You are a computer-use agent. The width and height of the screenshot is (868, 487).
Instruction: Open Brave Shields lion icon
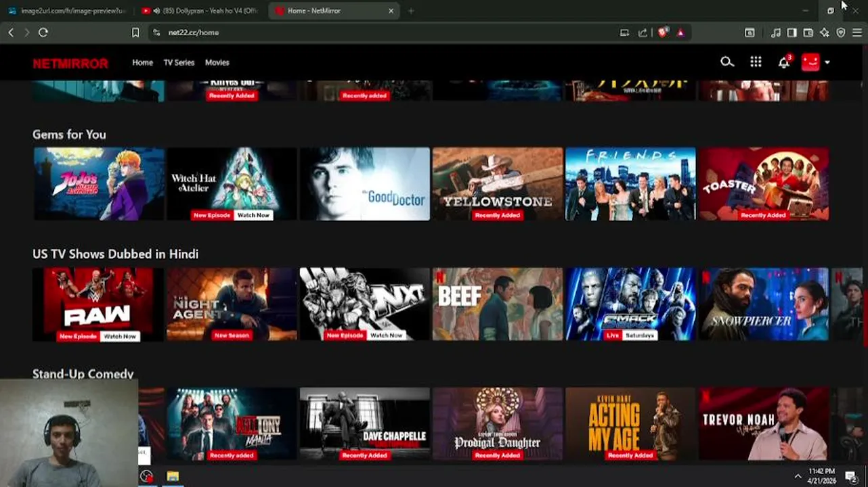(x=663, y=32)
